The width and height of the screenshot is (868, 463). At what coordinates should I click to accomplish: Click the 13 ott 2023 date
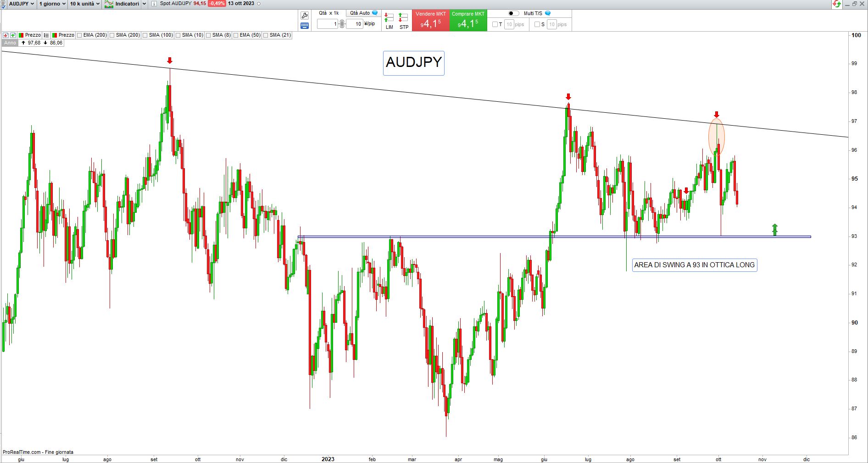click(241, 4)
